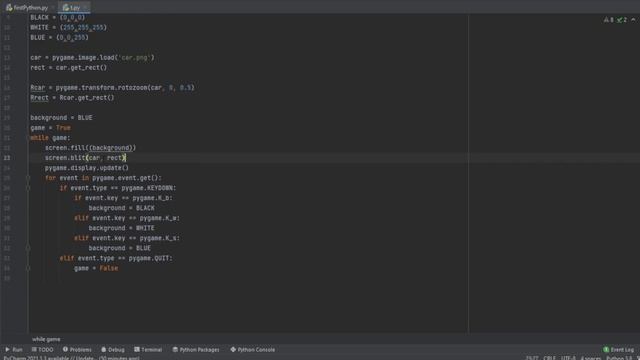Open the Problems tool window
This screenshot has width=640, height=360.
(x=77, y=350)
